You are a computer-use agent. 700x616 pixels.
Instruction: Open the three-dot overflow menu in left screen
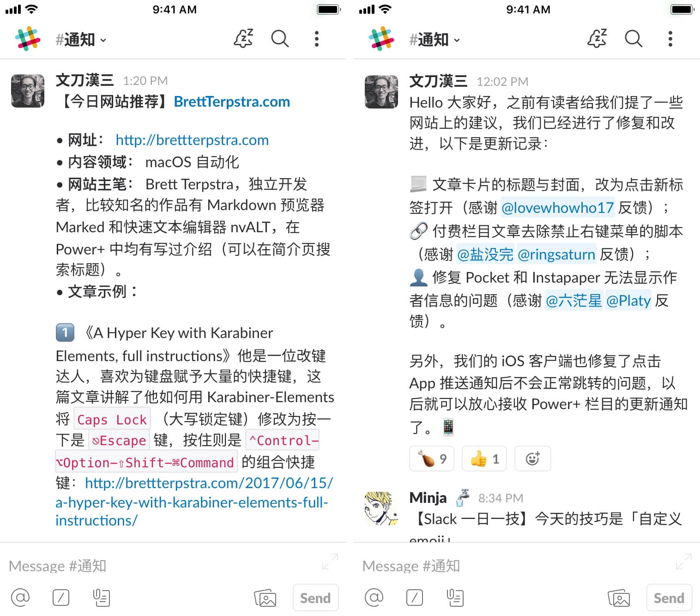(x=317, y=39)
